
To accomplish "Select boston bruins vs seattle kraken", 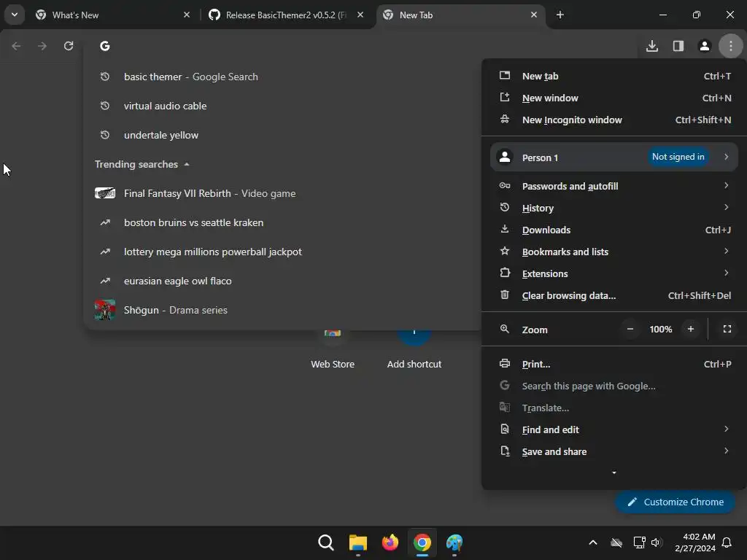I will coord(282,222).
